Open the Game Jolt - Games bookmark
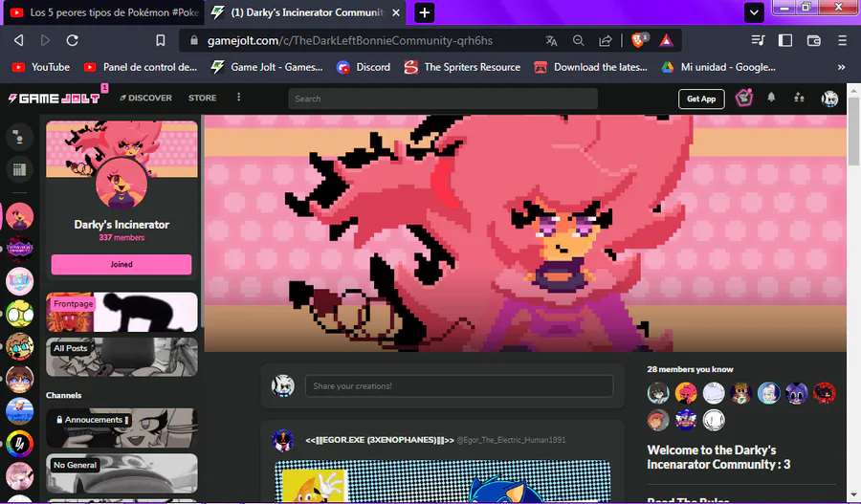The height and width of the screenshot is (504, 861). [268, 67]
